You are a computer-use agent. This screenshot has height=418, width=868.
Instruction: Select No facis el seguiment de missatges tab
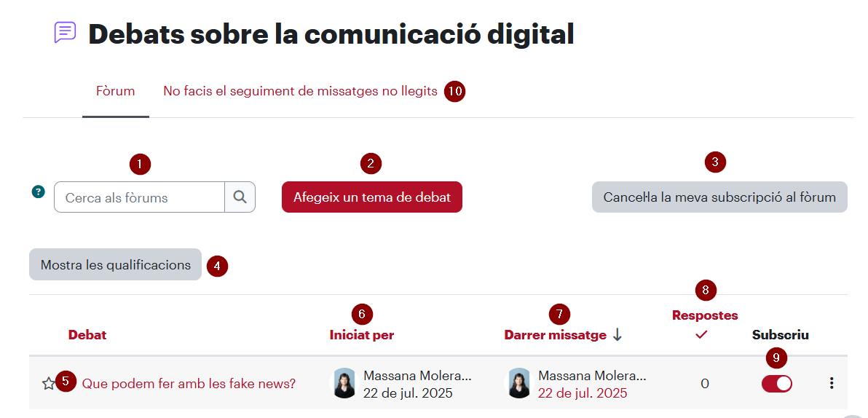(300, 91)
